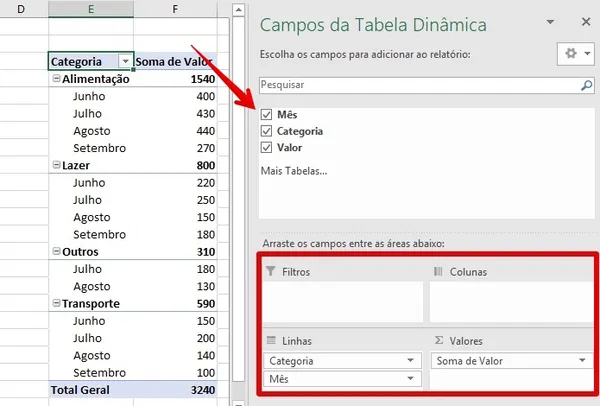This screenshot has height=406, width=600.
Task: Select the Julho row under Transporte
Action: [91, 338]
